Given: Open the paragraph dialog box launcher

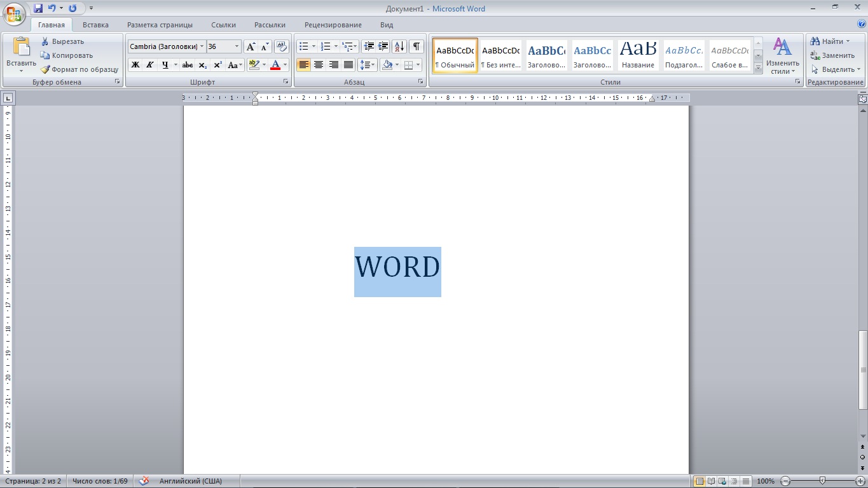Looking at the screenshot, I should coord(420,82).
